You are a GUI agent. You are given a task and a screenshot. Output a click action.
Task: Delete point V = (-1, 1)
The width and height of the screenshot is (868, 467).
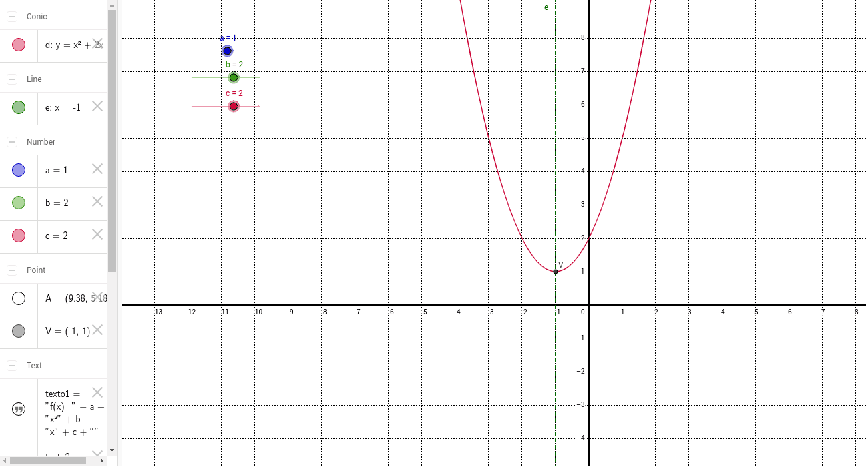coord(97,330)
